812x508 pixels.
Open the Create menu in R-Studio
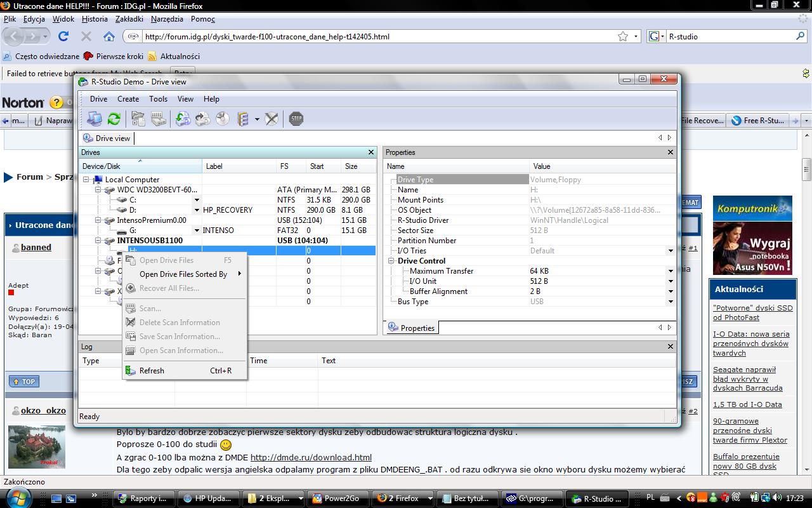128,99
